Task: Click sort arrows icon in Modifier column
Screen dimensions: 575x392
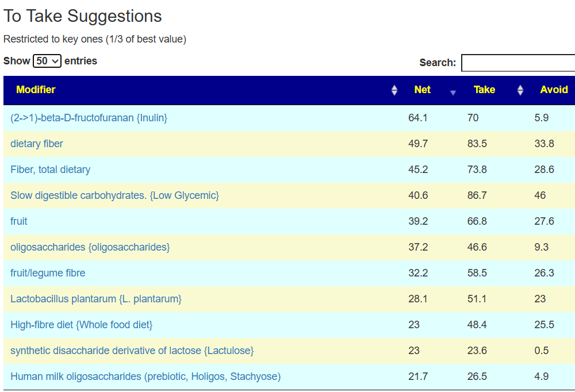Action: tap(394, 90)
